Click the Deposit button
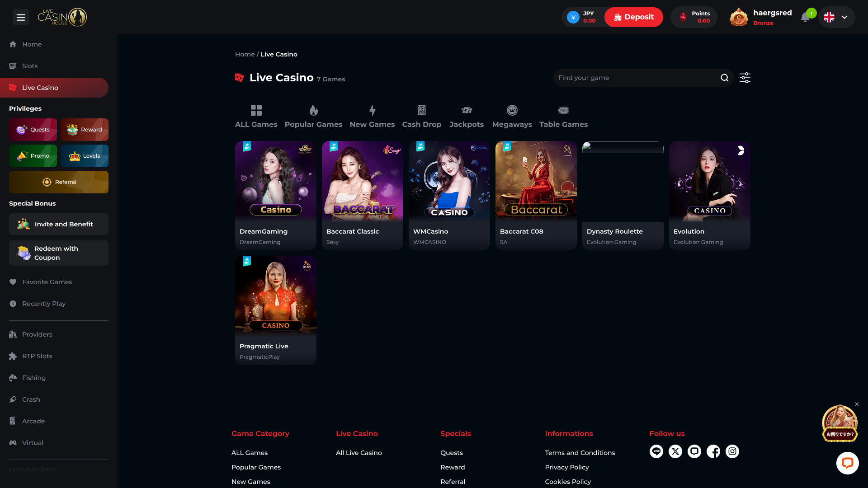The height and width of the screenshot is (488, 868). click(633, 17)
